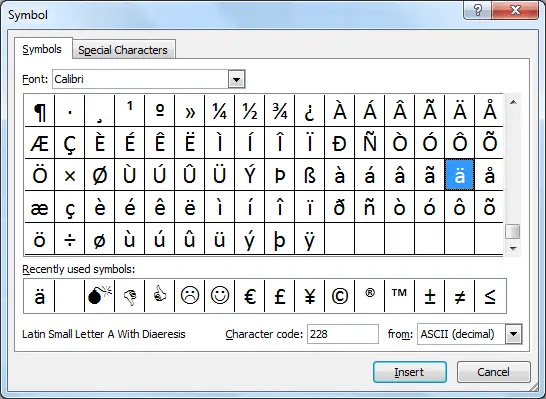This screenshot has height=399, width=546.
Task: Select the trademark ™ symbol
Action: (x=399, y=296)
